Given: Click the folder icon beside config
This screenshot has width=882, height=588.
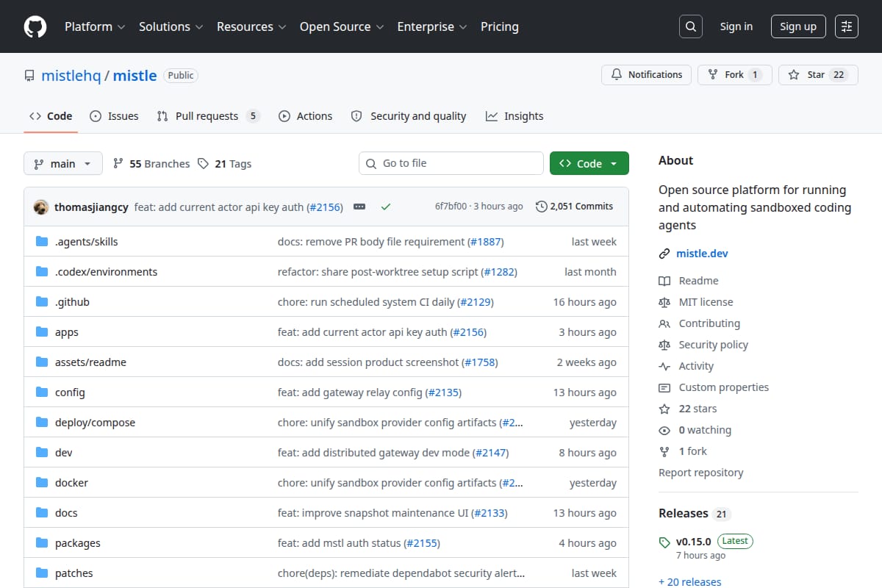Looking at the screenshot, I should point(42,392).
